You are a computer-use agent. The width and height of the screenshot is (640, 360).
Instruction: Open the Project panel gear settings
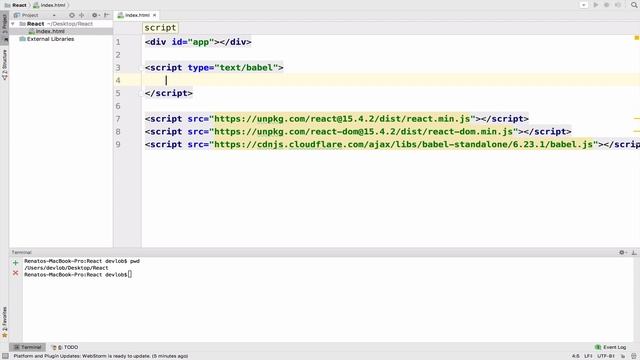coord(96,15)
